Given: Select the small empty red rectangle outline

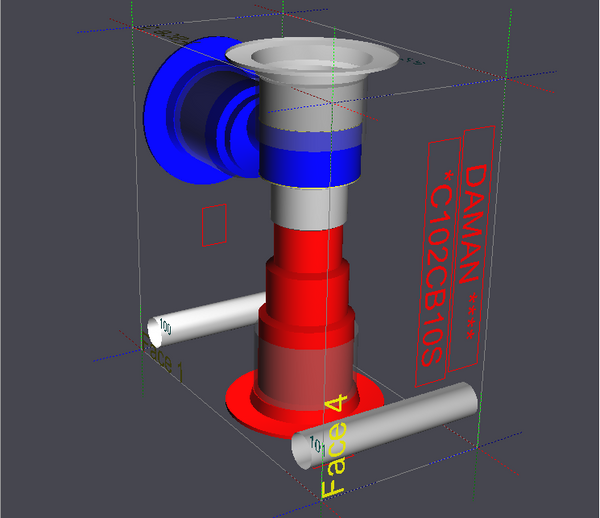Looking at the screenshot, I should tap(214, 225).
